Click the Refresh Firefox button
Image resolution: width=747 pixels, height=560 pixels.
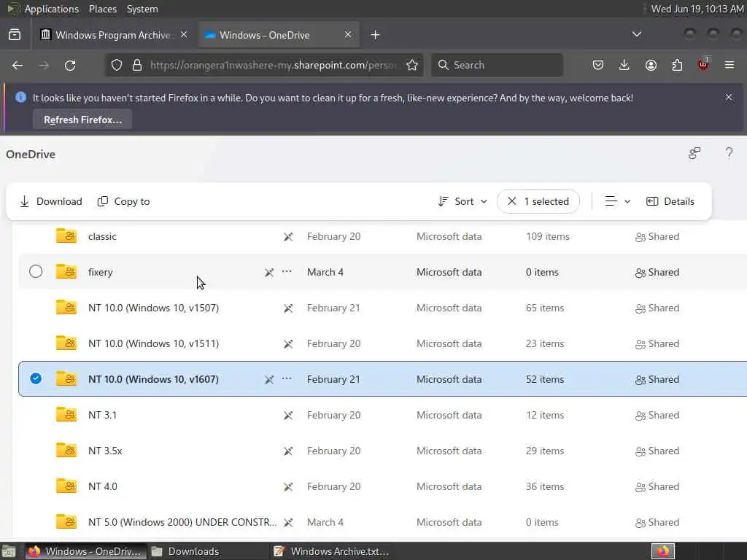pos(82,120)
